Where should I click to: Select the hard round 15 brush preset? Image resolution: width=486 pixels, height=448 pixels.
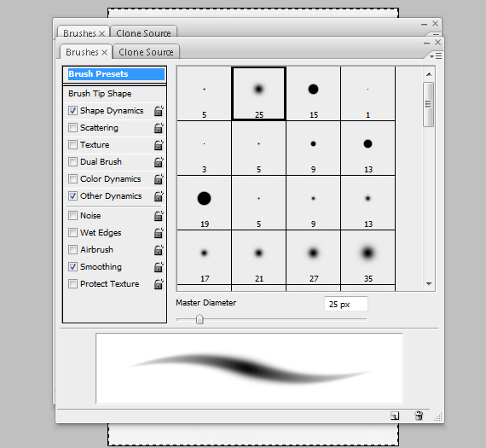(x=314, y=93)
